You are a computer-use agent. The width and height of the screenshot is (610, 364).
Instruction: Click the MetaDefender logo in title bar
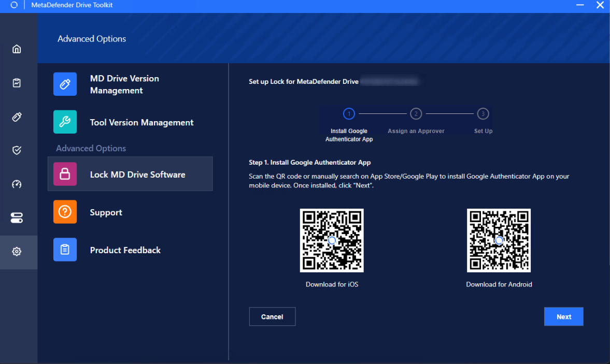14,5
